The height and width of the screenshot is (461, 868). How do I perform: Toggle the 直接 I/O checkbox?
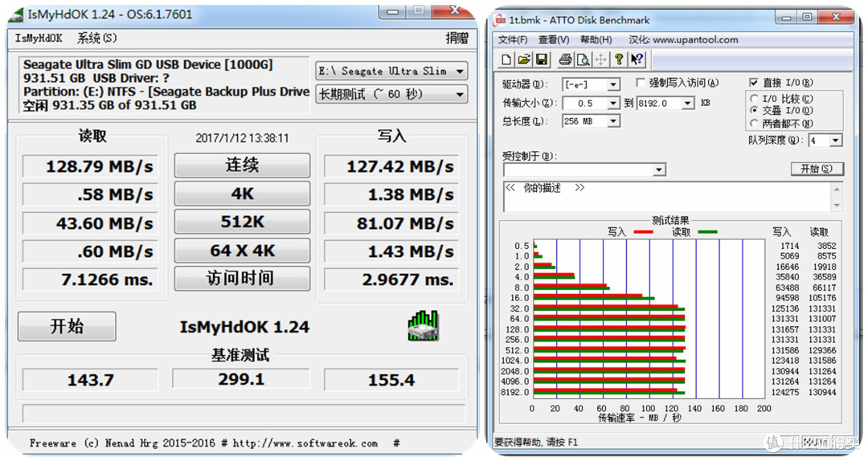click(x=753, y=83)
